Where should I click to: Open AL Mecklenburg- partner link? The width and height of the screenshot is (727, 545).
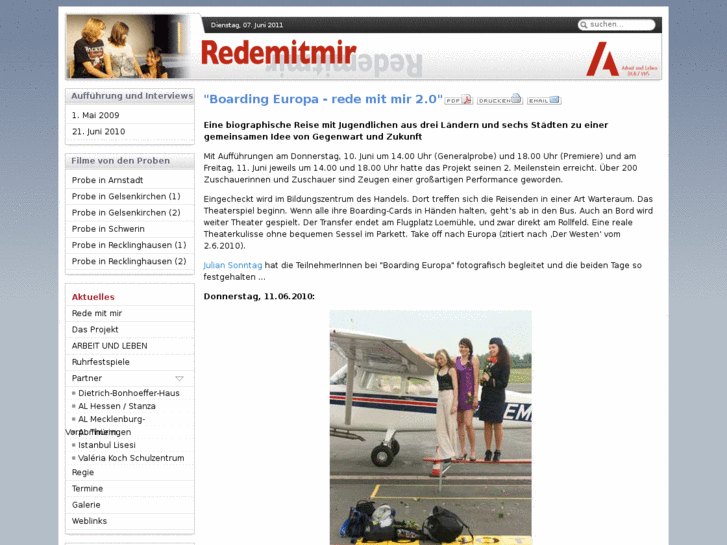(111, 419)
